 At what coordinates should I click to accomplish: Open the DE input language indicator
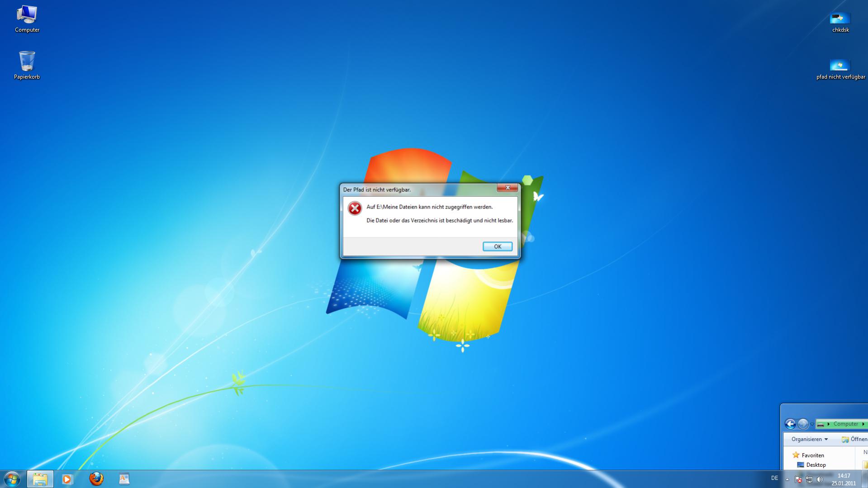click(774, 478)
